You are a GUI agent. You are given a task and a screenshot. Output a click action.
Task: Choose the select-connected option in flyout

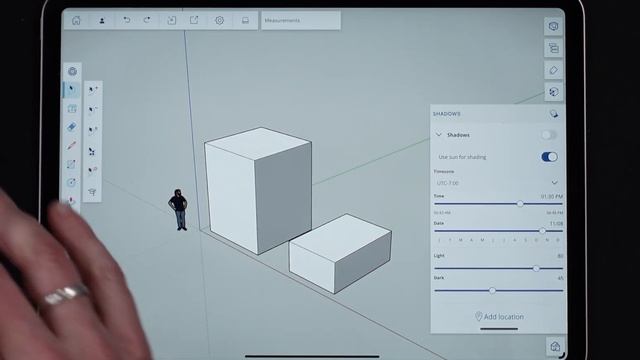click(92, 151)
